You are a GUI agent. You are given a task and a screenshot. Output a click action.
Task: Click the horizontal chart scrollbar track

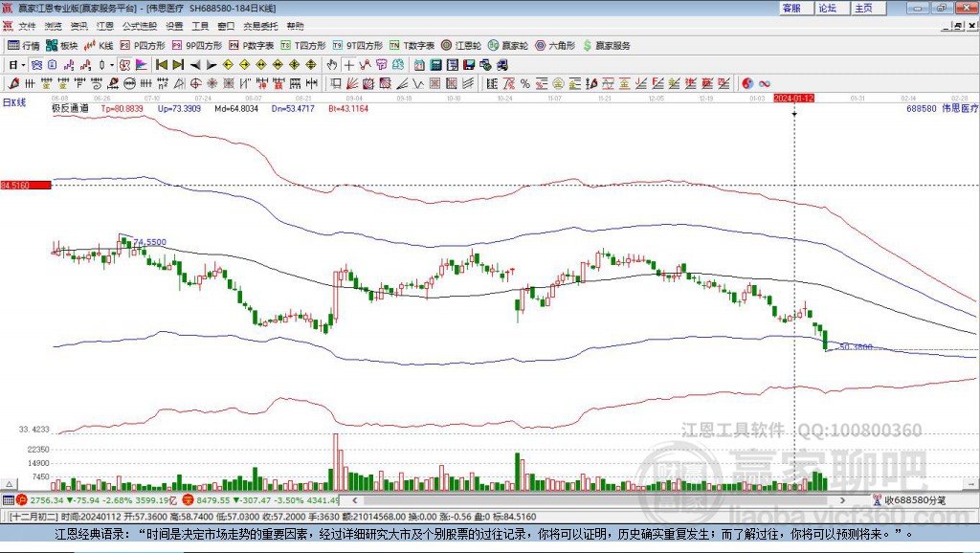pyautogui.click(x=599, y=499)
